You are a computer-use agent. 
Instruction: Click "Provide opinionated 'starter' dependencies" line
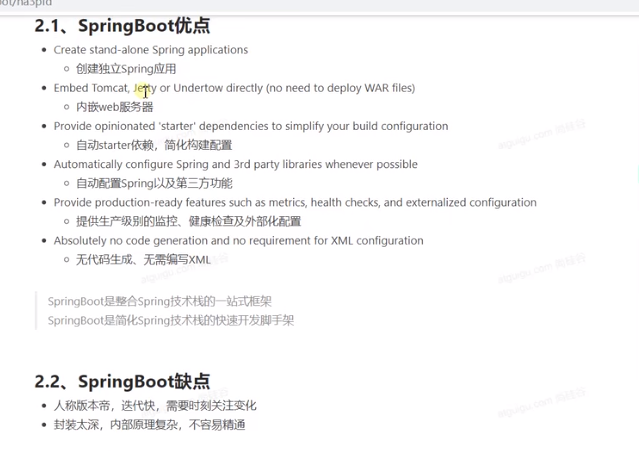coord(251,126)
